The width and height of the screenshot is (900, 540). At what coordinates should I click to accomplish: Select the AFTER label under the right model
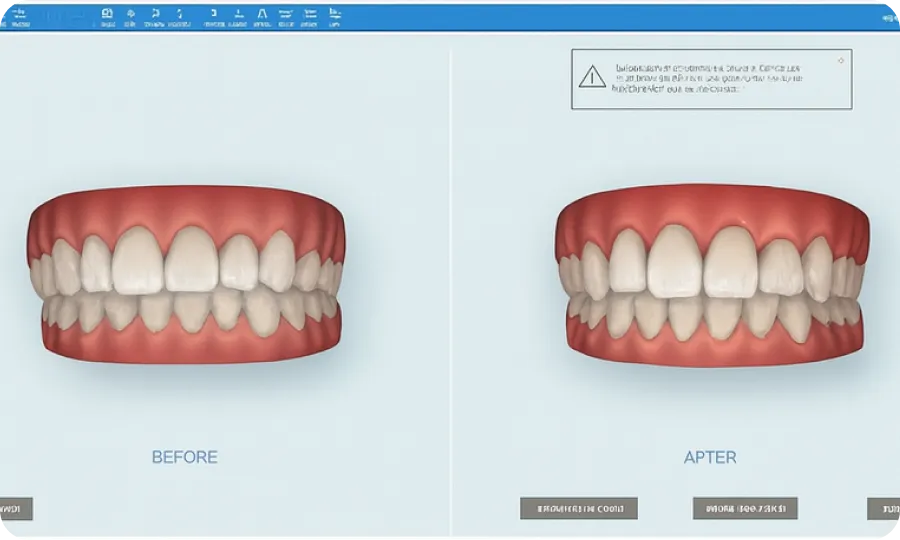tap(710, 457)
